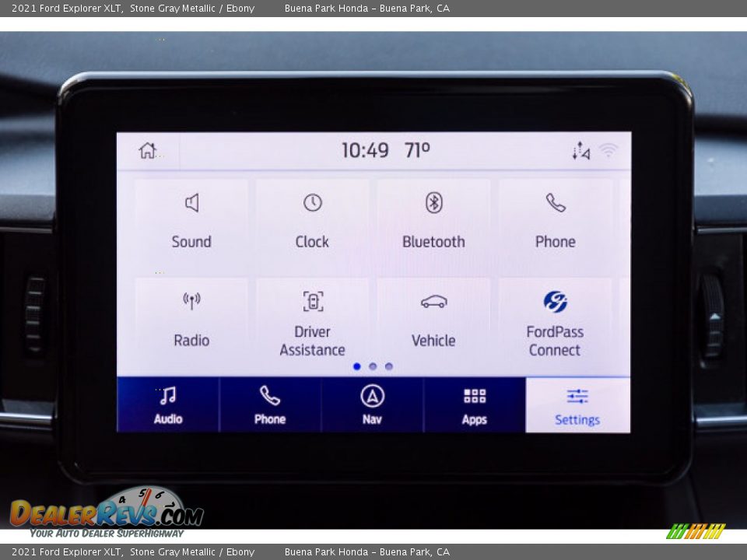This screenshot has height=560, width=747.
Task: Tap the Home icon
Action: (148, 150)
